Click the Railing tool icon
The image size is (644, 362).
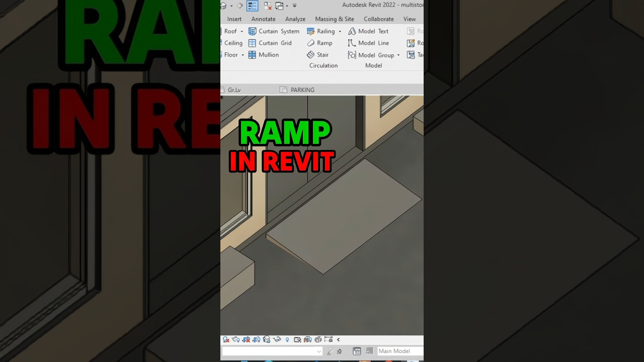pyautogui.click(x=311, y=31)
